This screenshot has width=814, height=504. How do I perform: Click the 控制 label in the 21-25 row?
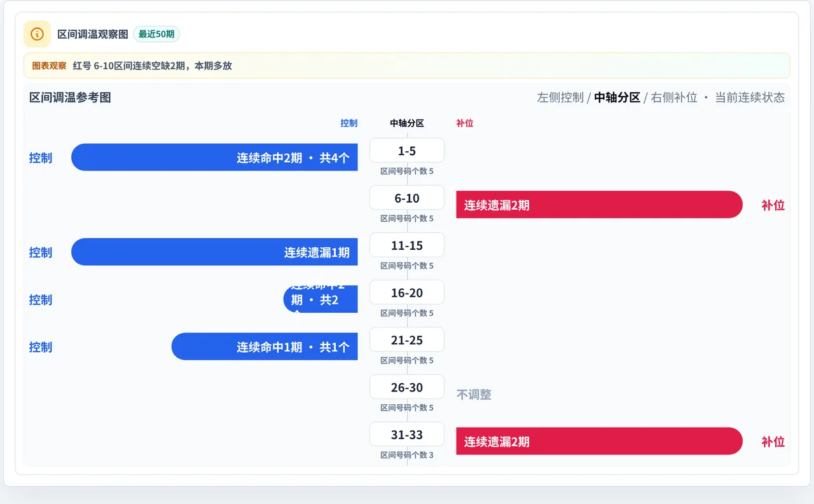41,347
